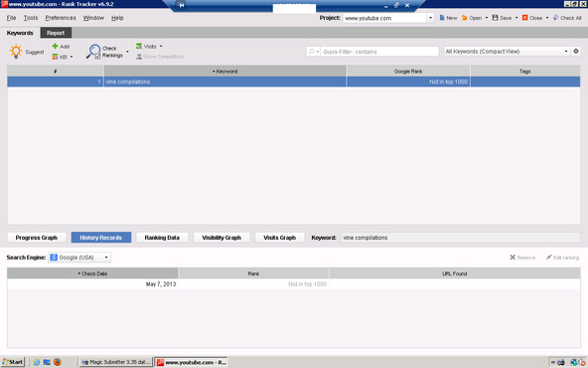Expand the Open button dropdown arrow

(x=487, y=18)
